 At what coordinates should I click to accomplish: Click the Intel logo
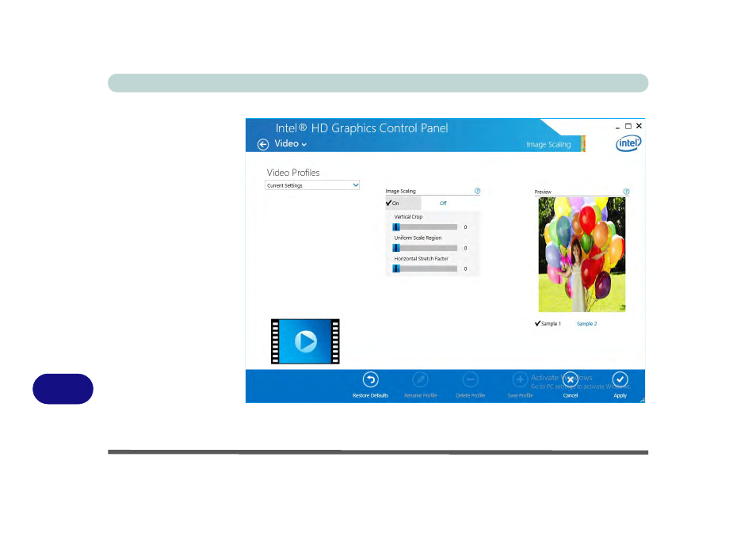click(x=628, y=143)
